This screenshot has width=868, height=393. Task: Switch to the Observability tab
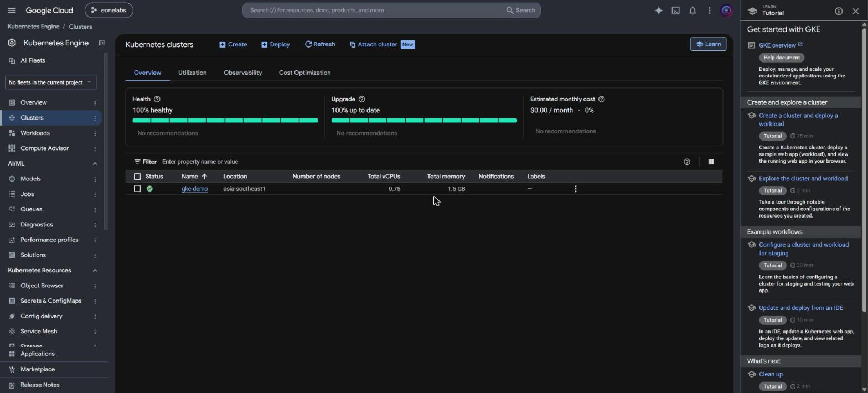coord(242,73)
